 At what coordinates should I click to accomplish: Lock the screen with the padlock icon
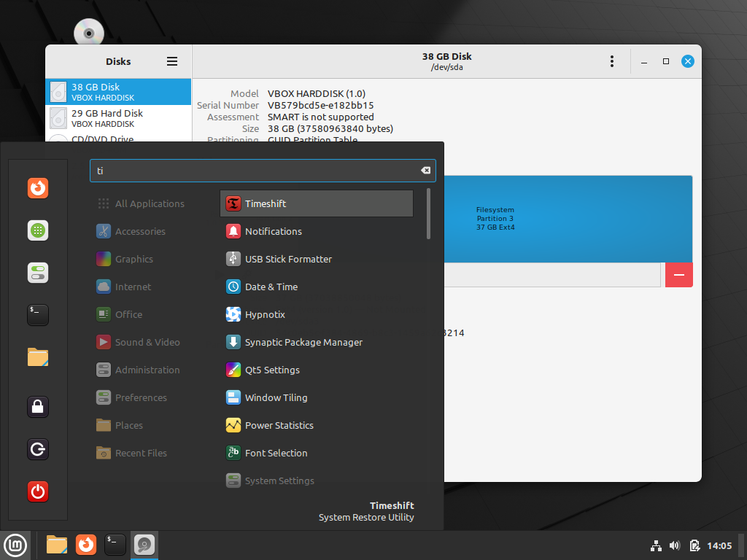pyautogui.click(x=38, y=407)
